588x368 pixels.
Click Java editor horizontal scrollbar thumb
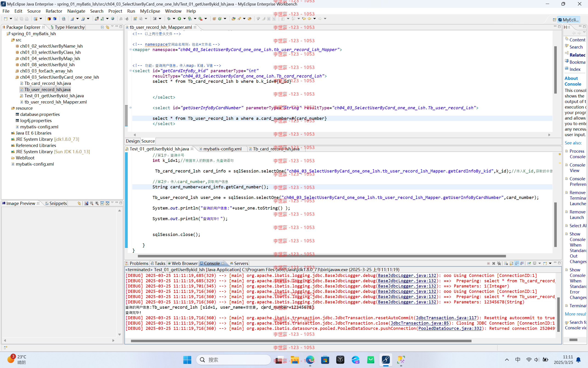click(322, 256)
